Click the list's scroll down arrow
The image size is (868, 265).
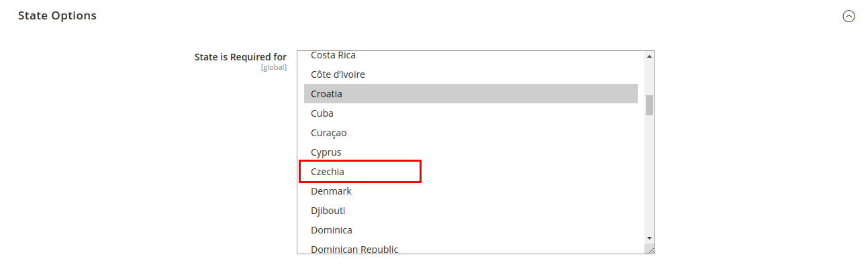point(649,237)
